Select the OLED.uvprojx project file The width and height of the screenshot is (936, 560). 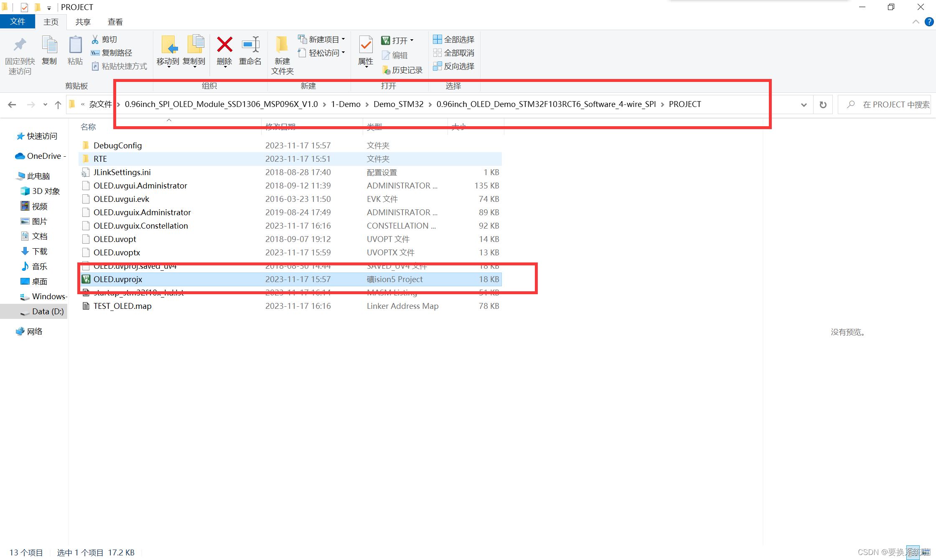(x=118, y=279)
